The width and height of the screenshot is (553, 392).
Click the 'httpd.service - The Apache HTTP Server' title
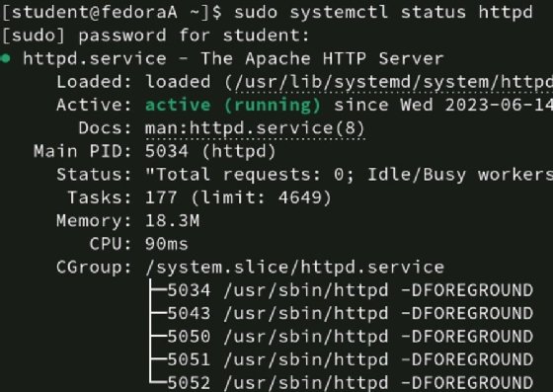(233, 58)
